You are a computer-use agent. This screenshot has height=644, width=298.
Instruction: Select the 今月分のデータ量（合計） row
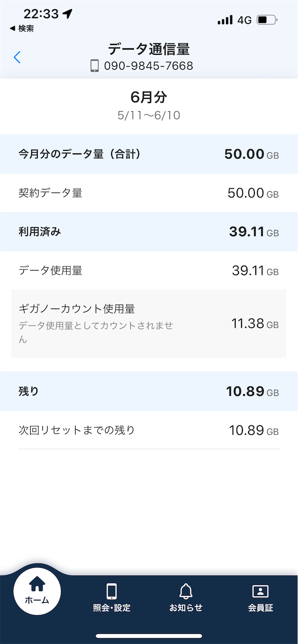point(149,154)
